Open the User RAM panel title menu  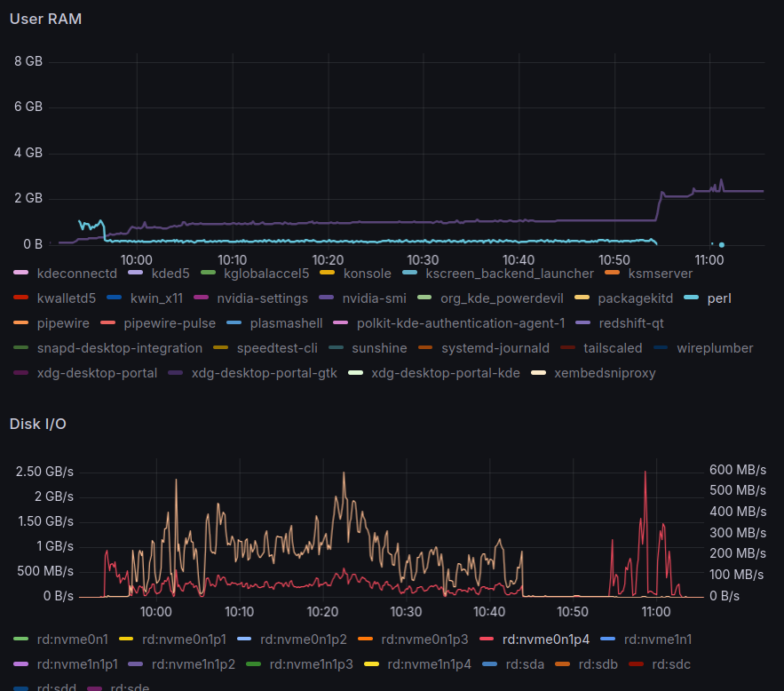tap(45, 20)
